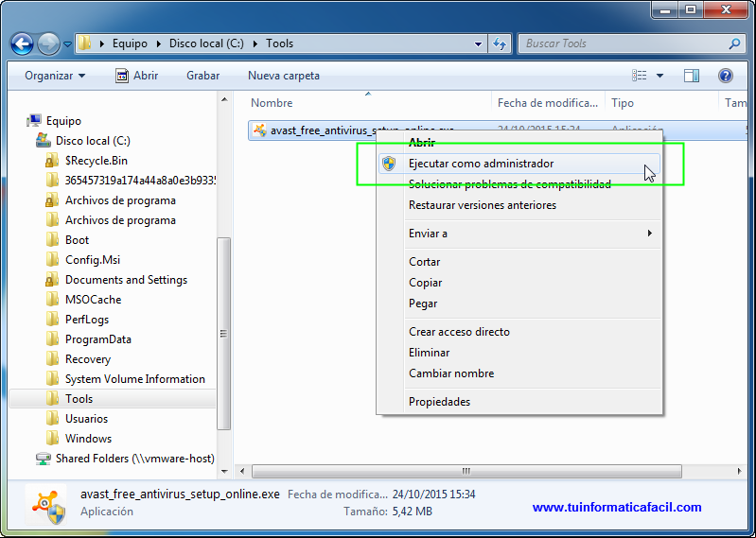Click Abrir in the toolbar

(x=136, y=76)
